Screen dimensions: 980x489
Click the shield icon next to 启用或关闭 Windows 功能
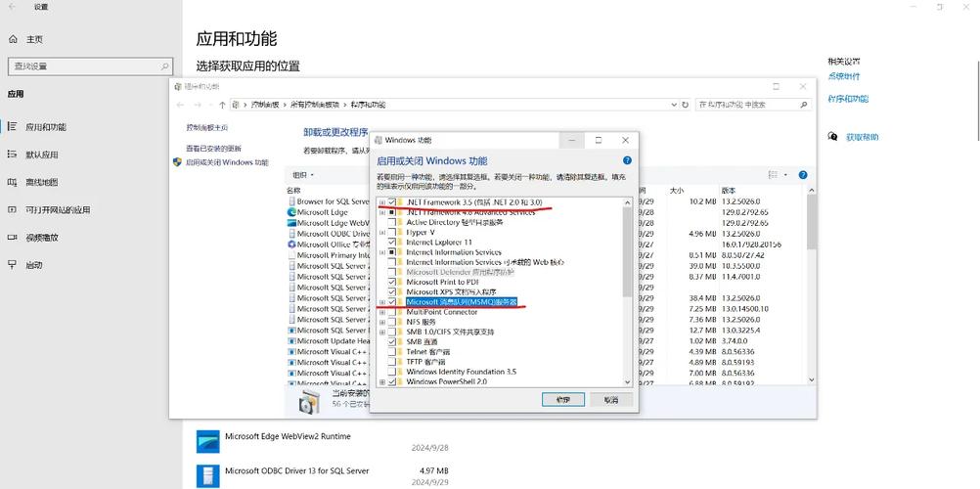(177, 162)
